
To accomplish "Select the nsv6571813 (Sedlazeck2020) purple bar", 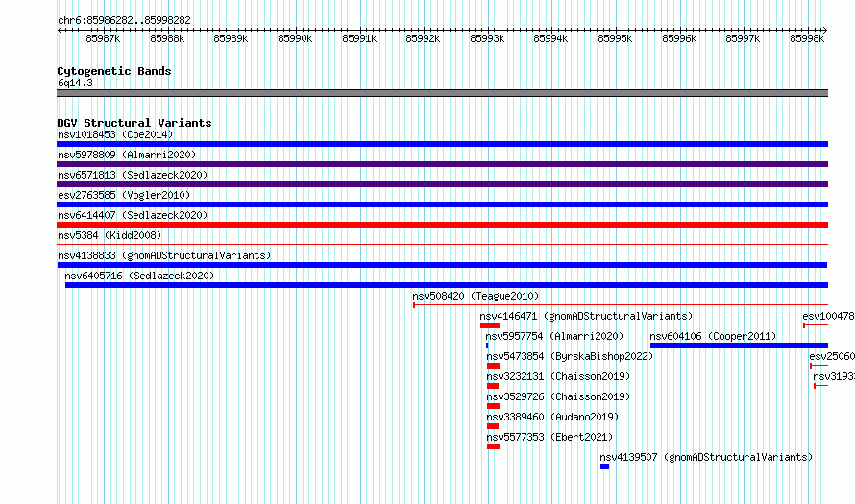I will [442, 184].
